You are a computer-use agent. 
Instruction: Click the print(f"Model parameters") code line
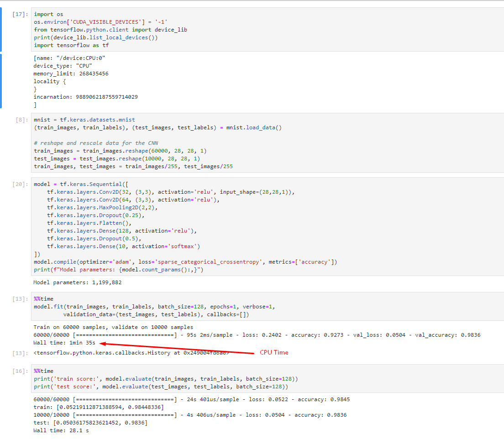click(x=119, y=270)
